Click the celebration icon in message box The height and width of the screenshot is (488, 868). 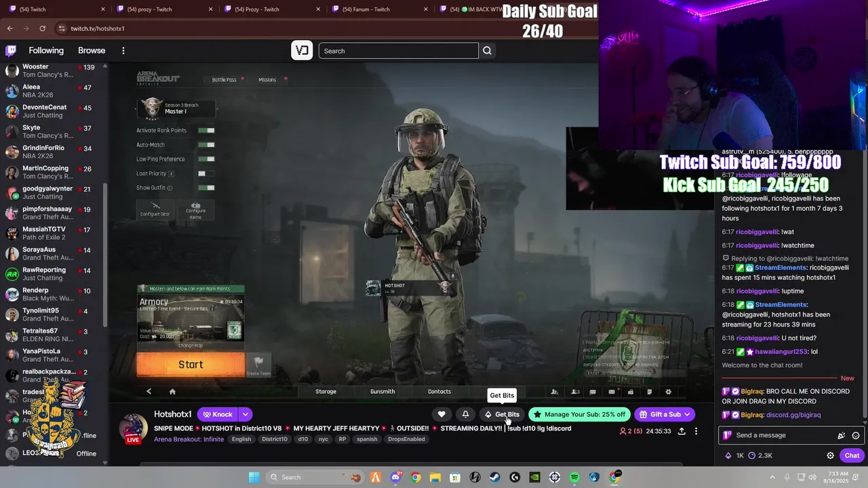pos(842,435)
